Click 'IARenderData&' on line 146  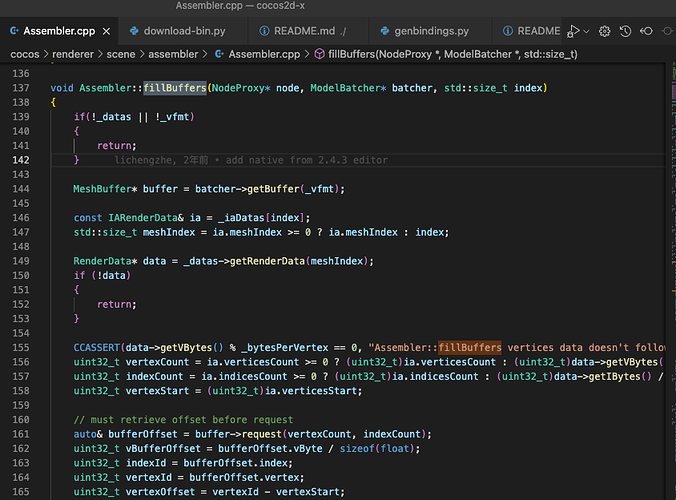[x=146, y=218]
